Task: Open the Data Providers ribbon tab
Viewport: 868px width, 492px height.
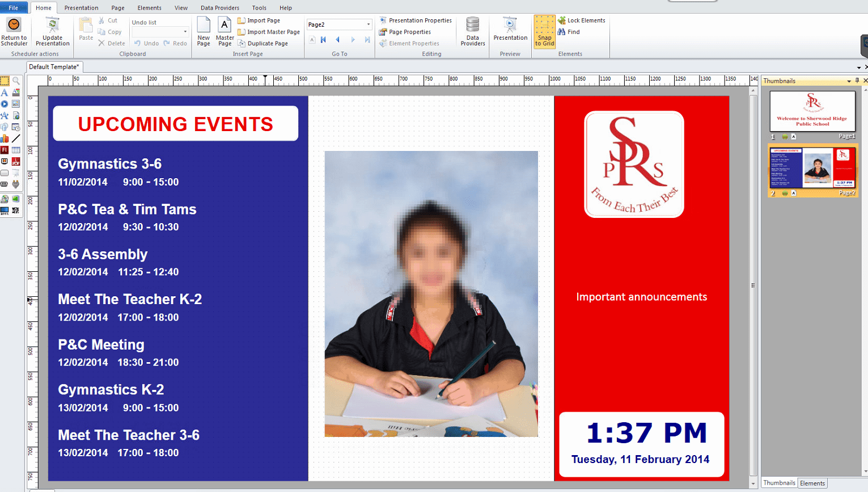Action: tap(219, 8)
